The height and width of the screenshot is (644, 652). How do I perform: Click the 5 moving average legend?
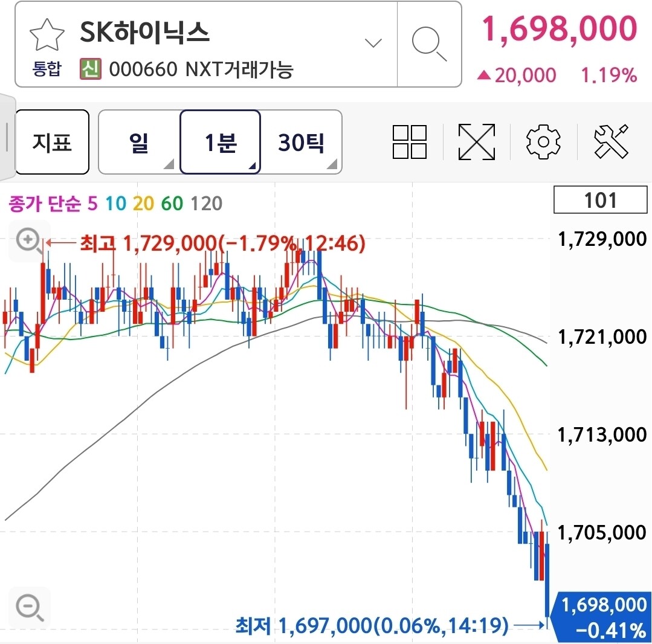92,204
